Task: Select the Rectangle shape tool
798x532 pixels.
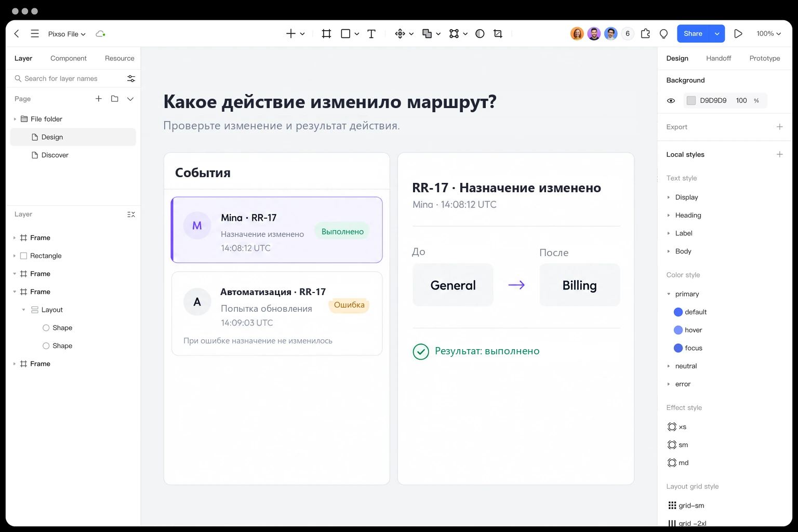Action: (x=345, y=34)
